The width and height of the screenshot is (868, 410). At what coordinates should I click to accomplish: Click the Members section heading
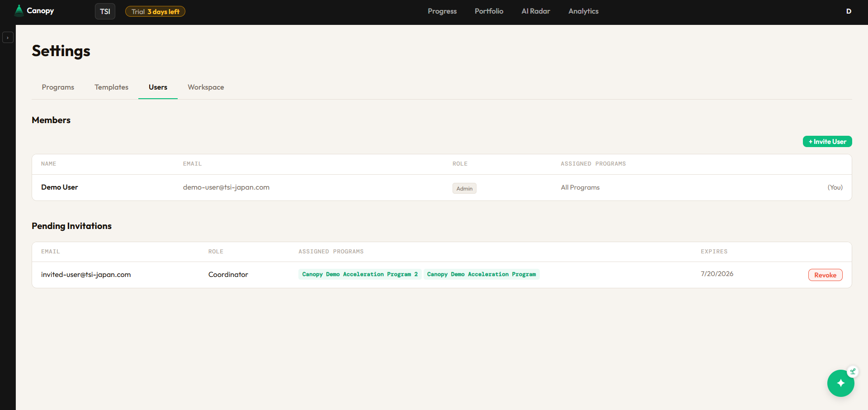[x=51, y=120]
